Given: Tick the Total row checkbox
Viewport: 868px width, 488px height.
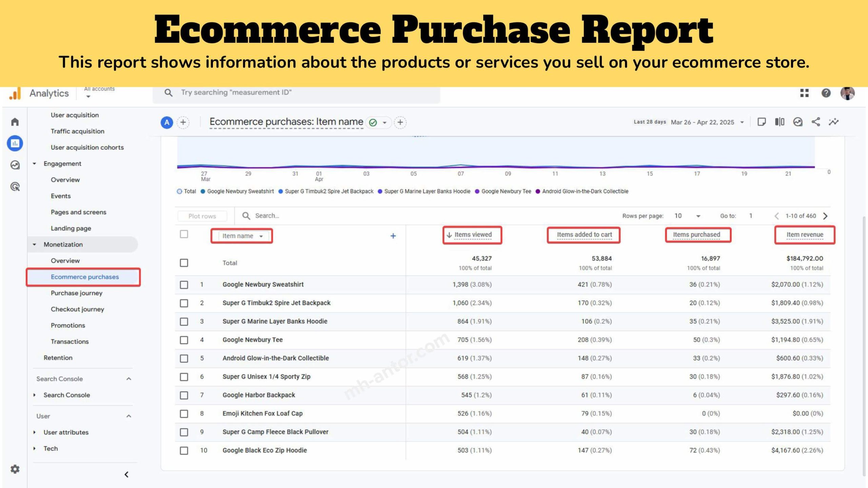Looking at the screenshot, I should [184, 263].
